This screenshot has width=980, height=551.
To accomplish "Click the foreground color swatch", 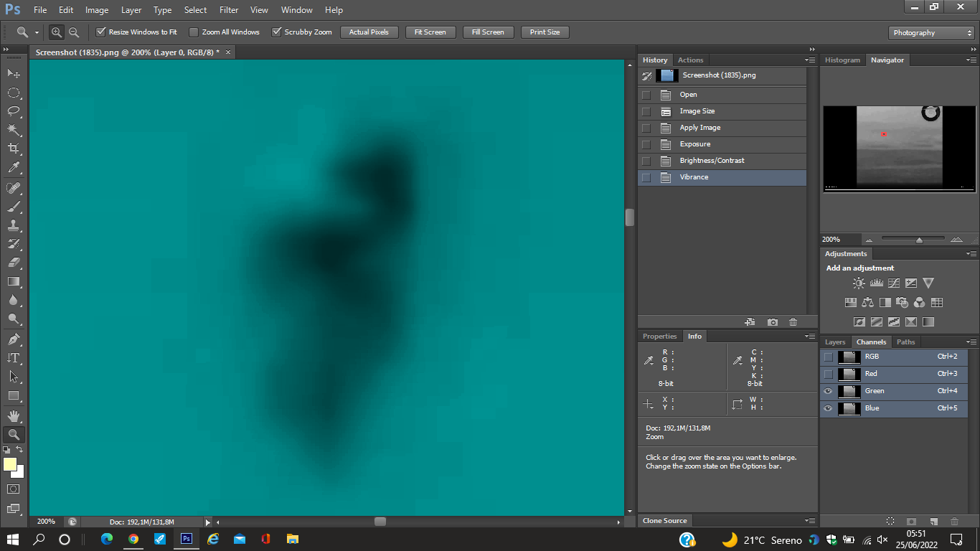I will (x=10, y=464).
